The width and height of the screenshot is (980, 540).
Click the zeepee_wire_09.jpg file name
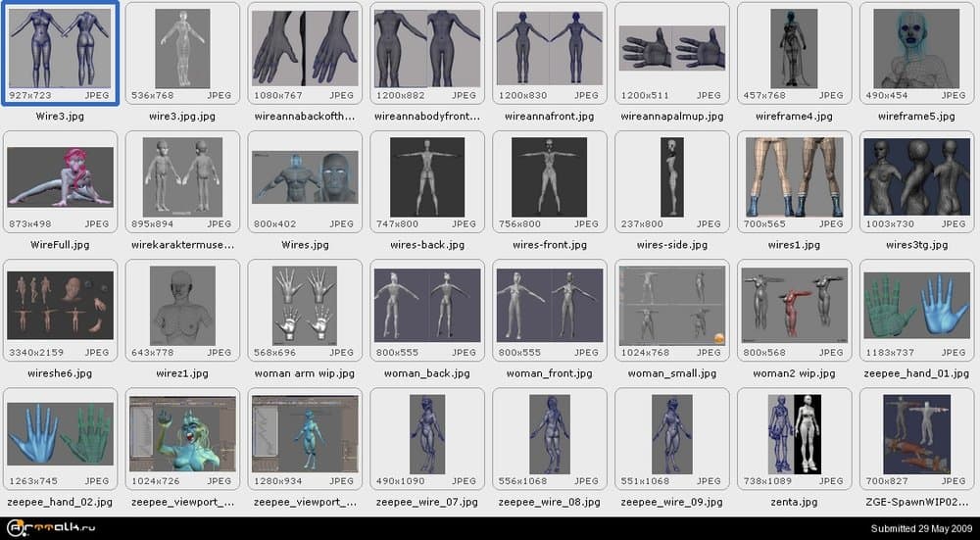pos(672,502)
